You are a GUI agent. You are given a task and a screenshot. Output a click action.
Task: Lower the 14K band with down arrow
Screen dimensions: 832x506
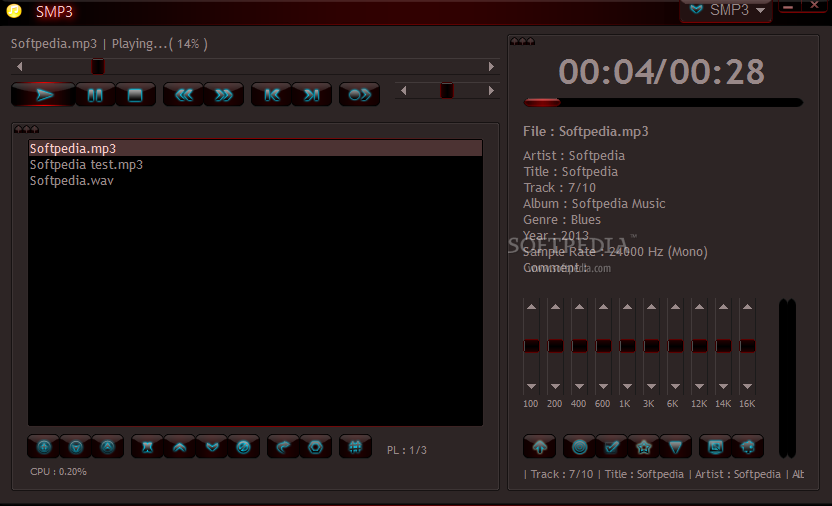click(x=723, y=387)
